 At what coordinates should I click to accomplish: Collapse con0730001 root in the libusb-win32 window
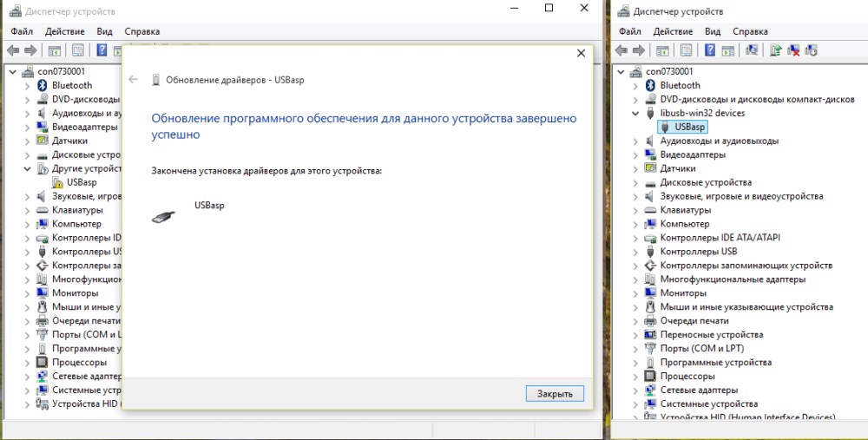621,71
